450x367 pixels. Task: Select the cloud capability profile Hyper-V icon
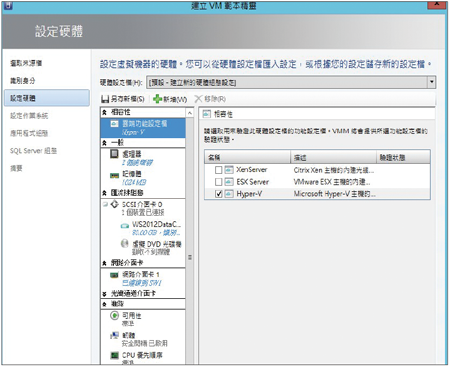click(x=115, y=124)
